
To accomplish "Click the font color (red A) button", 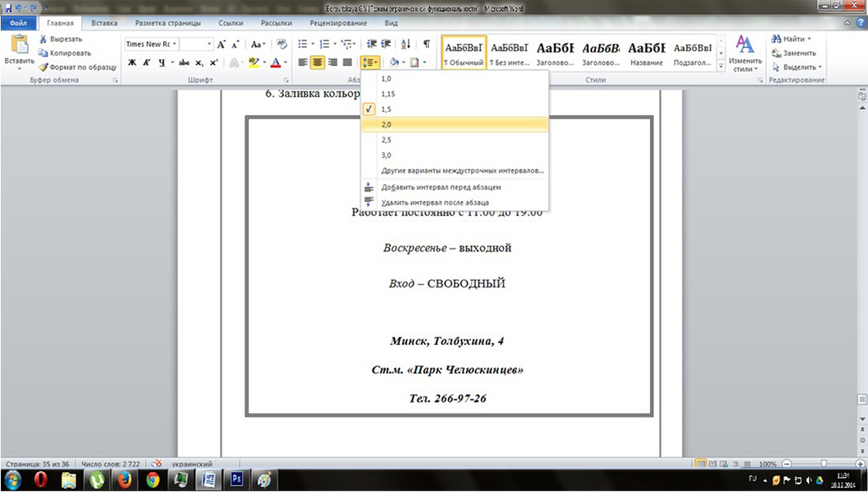I will coord(275,63).
